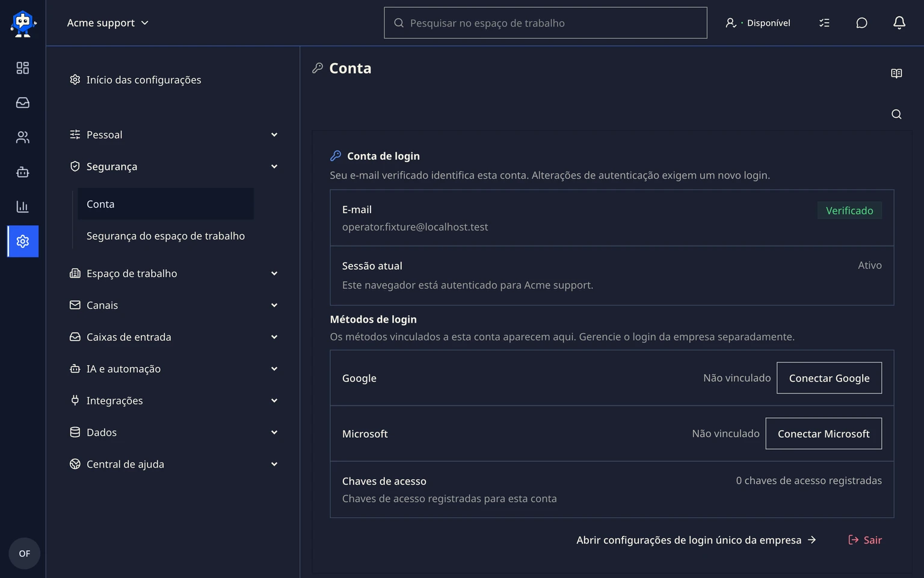Viewport: 924px width, 578px height.
Task: Expand the Dados section
Action: (x=173, y=432)
